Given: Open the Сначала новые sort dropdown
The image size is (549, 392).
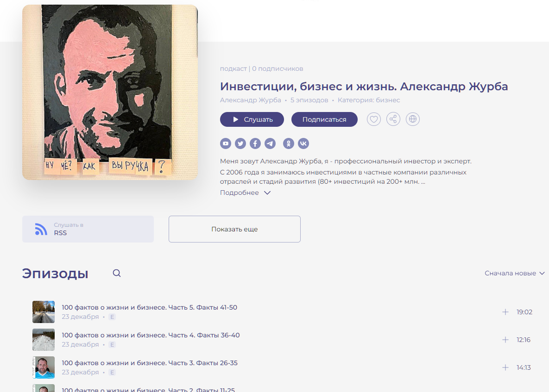Looking at the screenshot, I should (514, 273).
